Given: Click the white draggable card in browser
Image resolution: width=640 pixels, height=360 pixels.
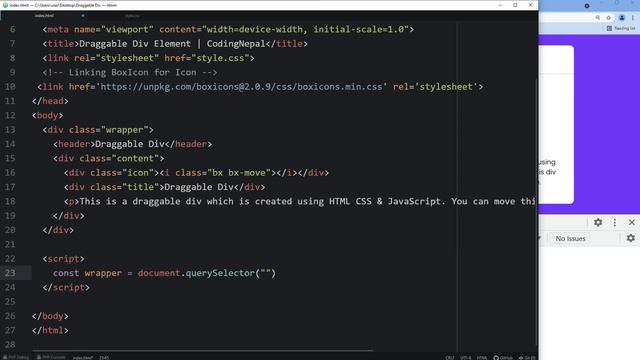Looking at the screenshot, I should [556, 124].
